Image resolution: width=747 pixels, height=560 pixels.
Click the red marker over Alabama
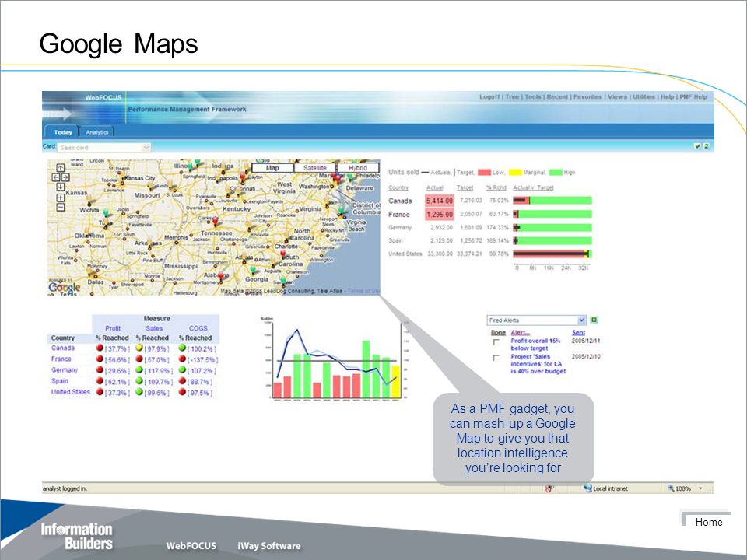[x=221, y=275]
